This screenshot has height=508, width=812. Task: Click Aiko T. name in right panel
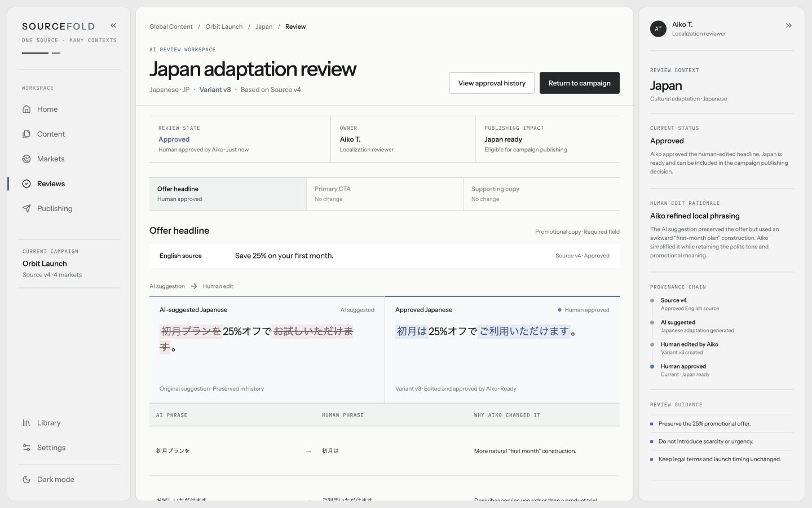(682, 24)
